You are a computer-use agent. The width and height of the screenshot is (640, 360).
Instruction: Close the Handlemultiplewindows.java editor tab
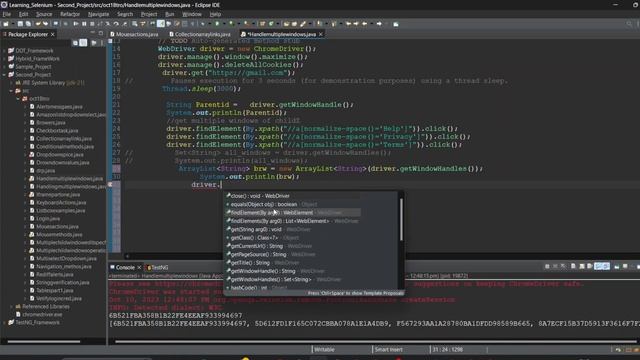(x=320, y=34)
